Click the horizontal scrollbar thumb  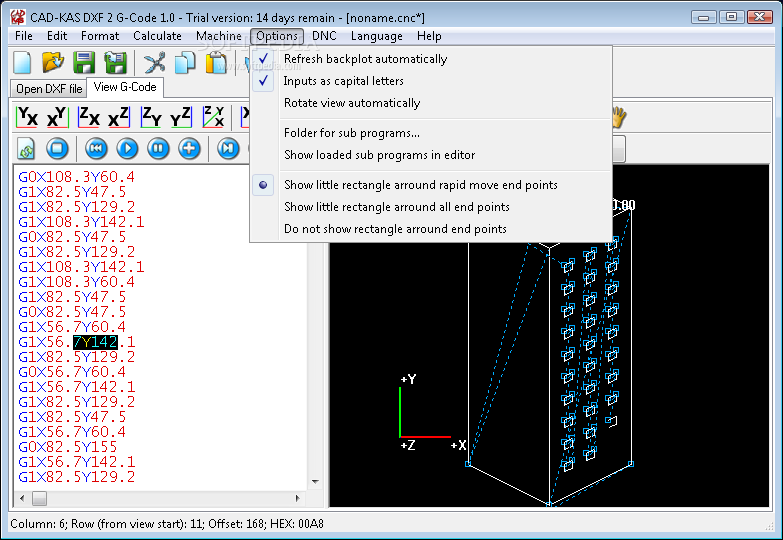(x=39, y=498)
